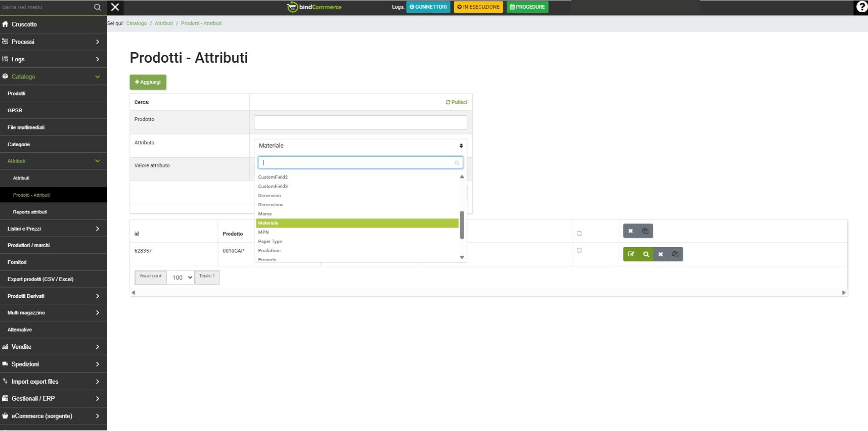Click the menu search magnifier icon
This screenshot has height=431, width=868.
[97, 7]
